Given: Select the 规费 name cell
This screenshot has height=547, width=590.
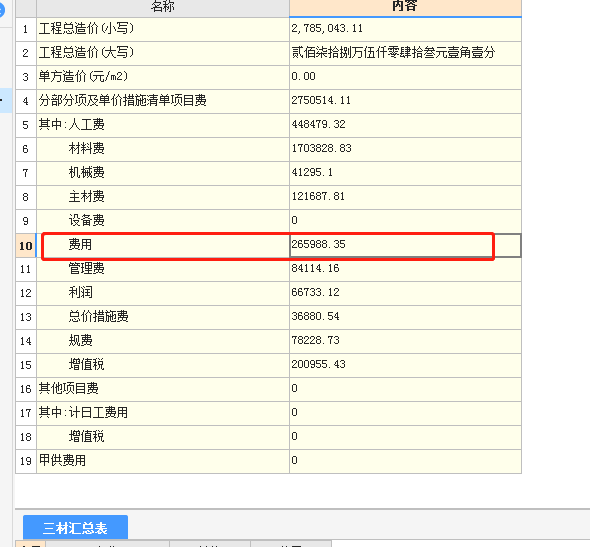Looking at the screenshot, I should click(163, 342).
